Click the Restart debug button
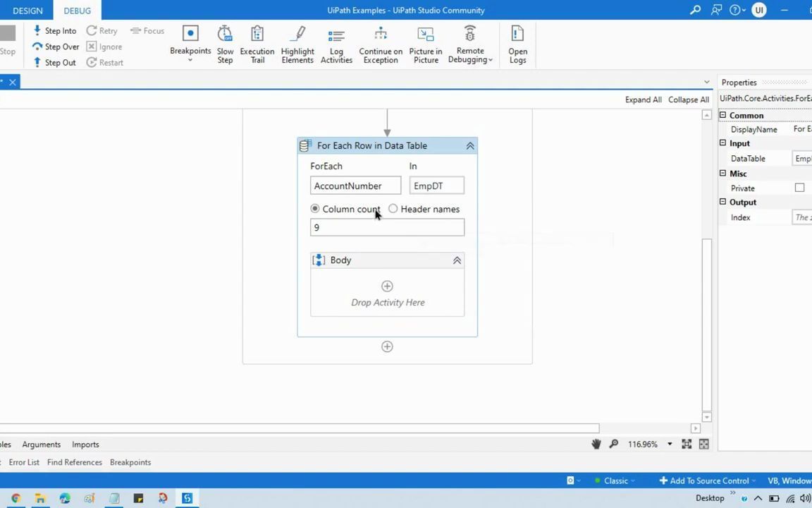The width and height of the screenshot is (812, 508). pos(104,62)
